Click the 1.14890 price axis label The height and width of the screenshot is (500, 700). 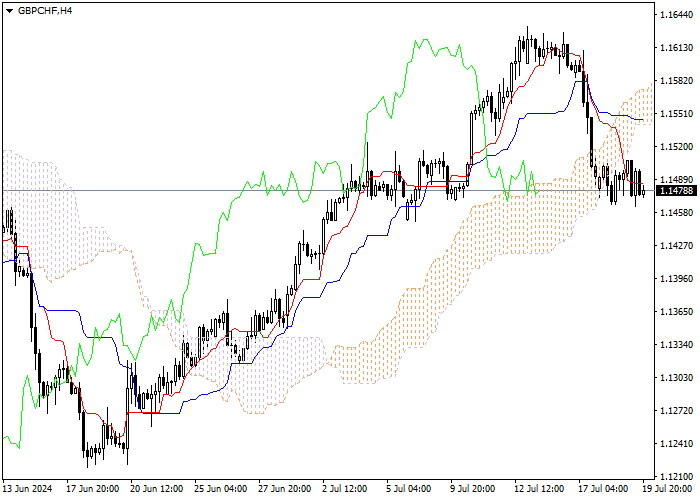(x=676, y=180)
